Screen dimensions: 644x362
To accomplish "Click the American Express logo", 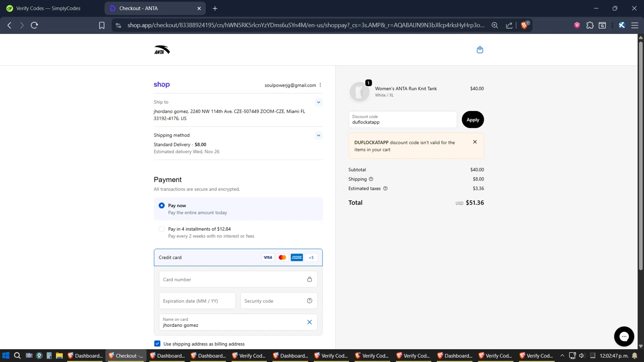I will 297,257.
